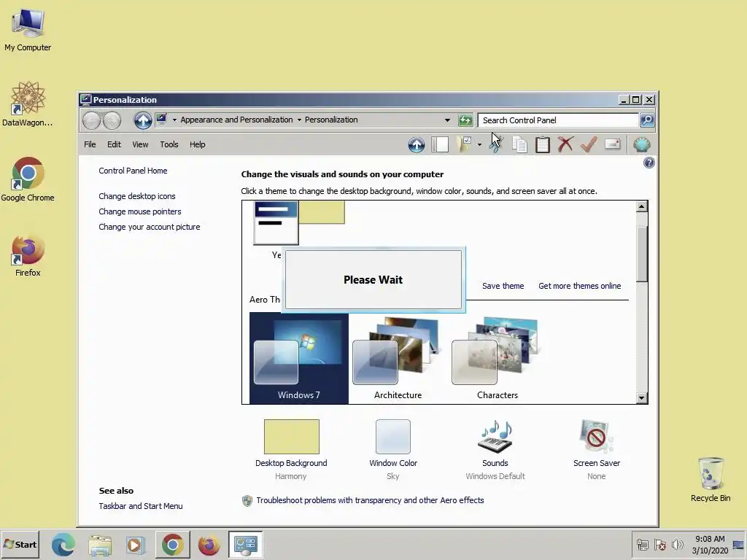Click the red X Delete toolbar icon
This screenshot has height=560, width=747.
click(565, 145)
